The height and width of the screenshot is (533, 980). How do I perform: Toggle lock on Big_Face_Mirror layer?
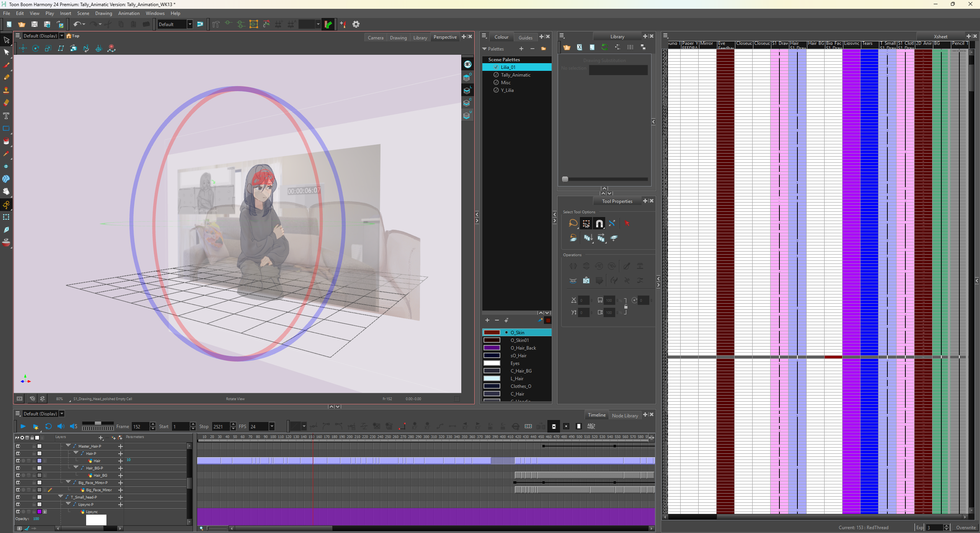[34, 490]
